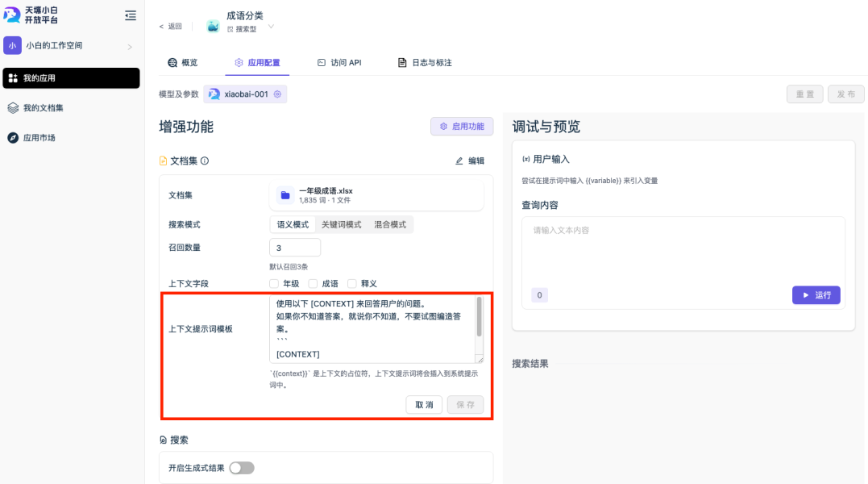The image size is (868, 484).
Task: Switch to 访问 API tab
Action: (x=339, y=63)
